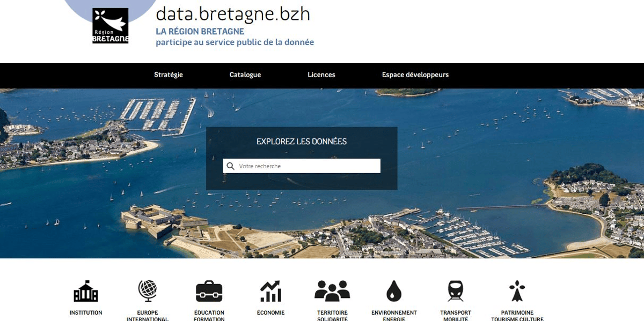The width and height of the screenshot is (644, 321).
Task: Open the Éducation Formation briefcase icon
Action: pos(209,291)
